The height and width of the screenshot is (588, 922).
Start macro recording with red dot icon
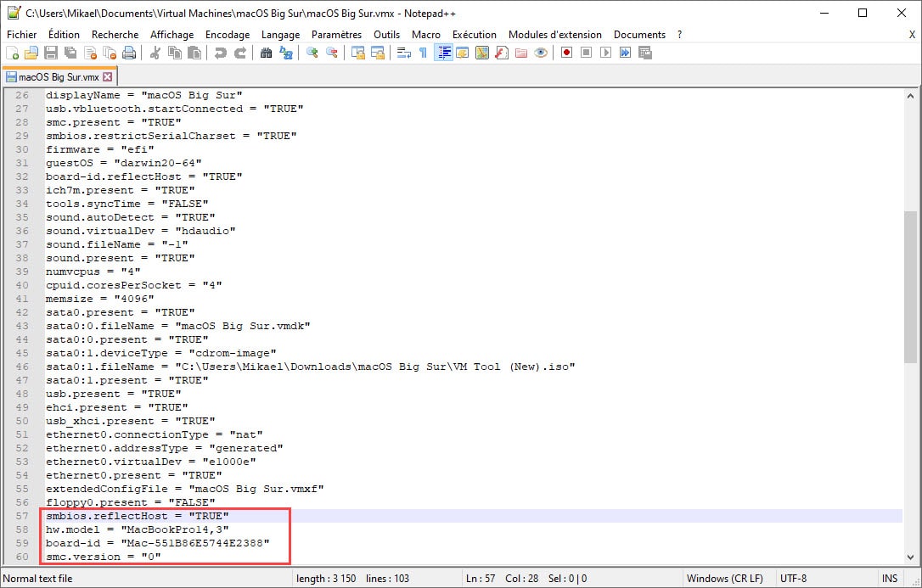click(566, 53)
